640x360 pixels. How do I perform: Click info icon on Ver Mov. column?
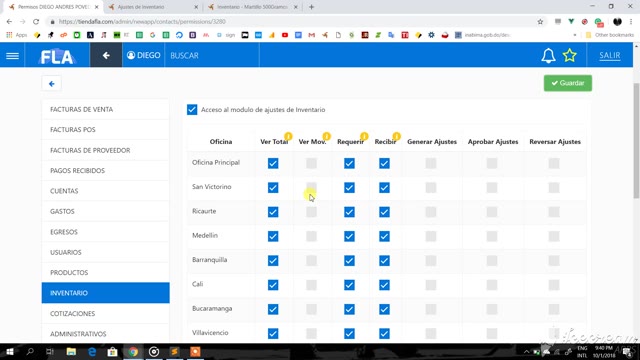[326, 136]
